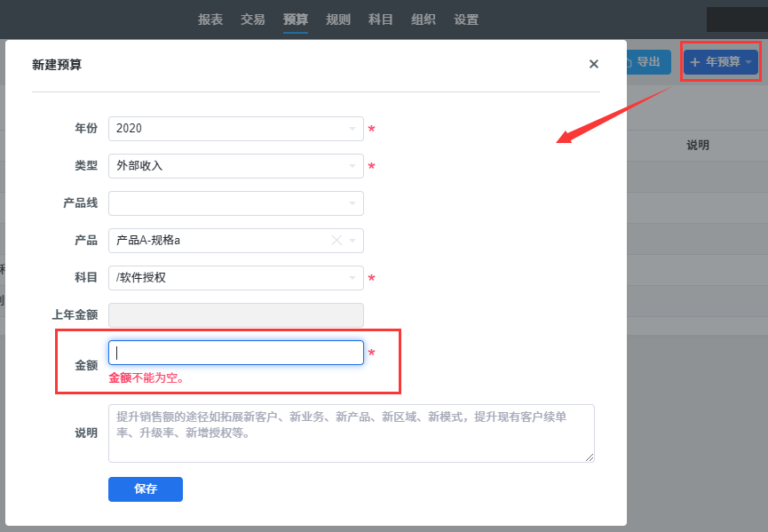Click the 金额 input field

tap(235, 353)
